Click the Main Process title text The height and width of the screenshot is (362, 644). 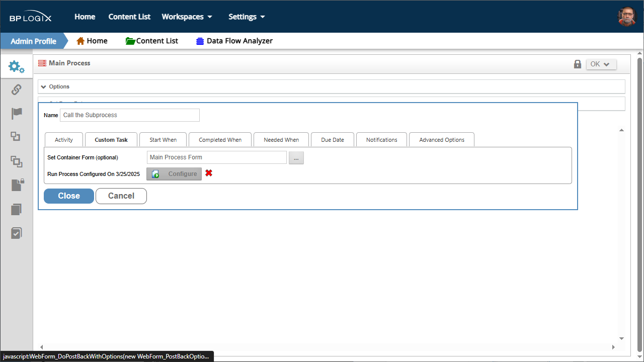pos(69,63)
